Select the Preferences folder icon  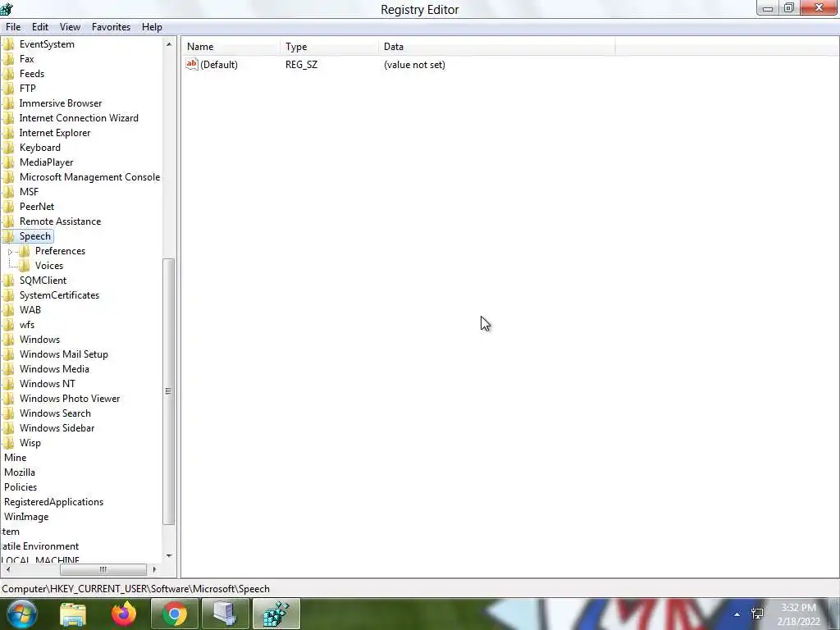tap(24, 251)
